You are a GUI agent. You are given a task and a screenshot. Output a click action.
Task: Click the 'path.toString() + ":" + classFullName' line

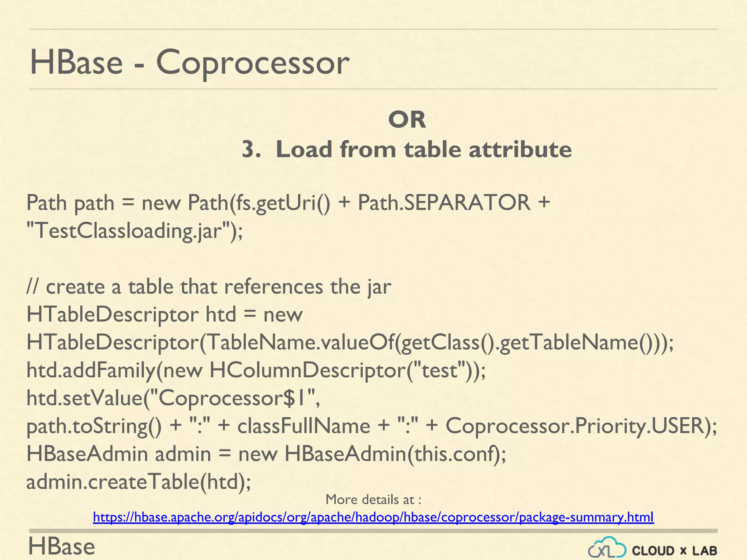[x=372, y=427]
